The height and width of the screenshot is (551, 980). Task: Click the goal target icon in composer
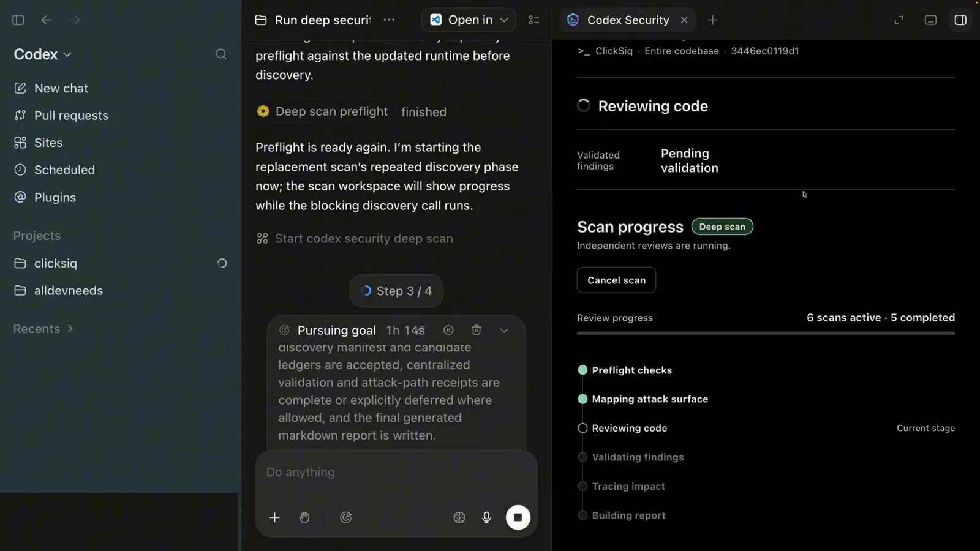tap(346, 517)
